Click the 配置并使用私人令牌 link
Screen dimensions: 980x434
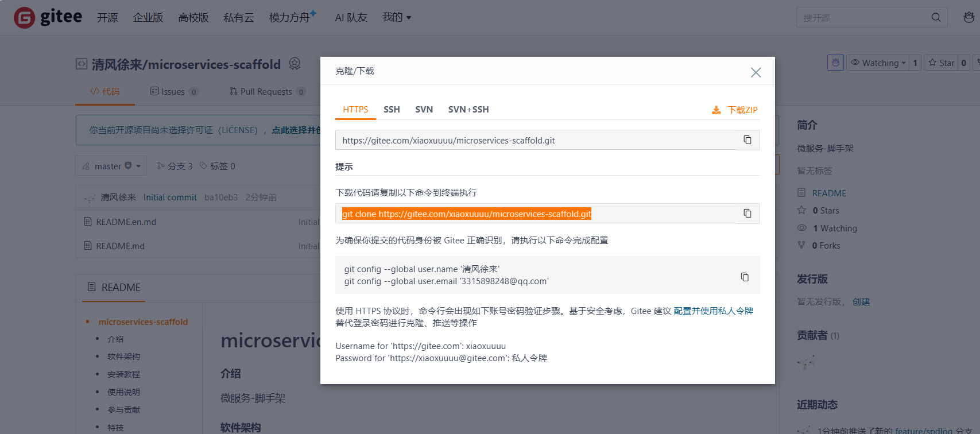713,311
